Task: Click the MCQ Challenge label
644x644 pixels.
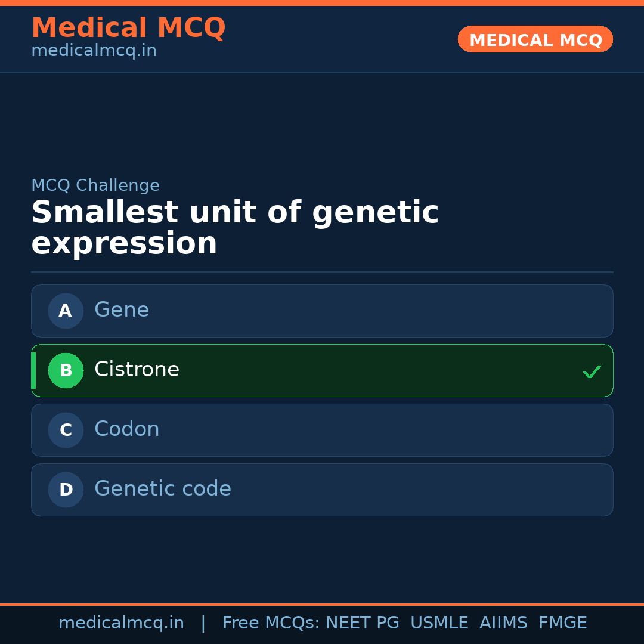Action: [95, 185]
